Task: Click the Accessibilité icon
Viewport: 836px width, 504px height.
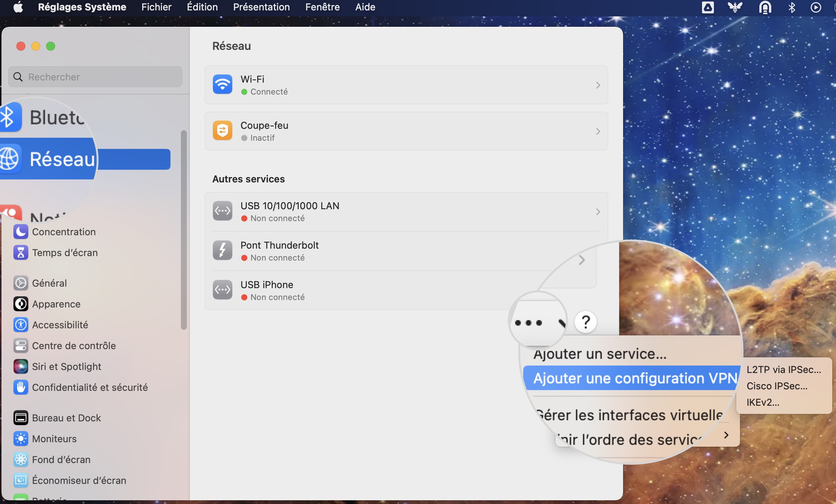Action: pos(21,325)
